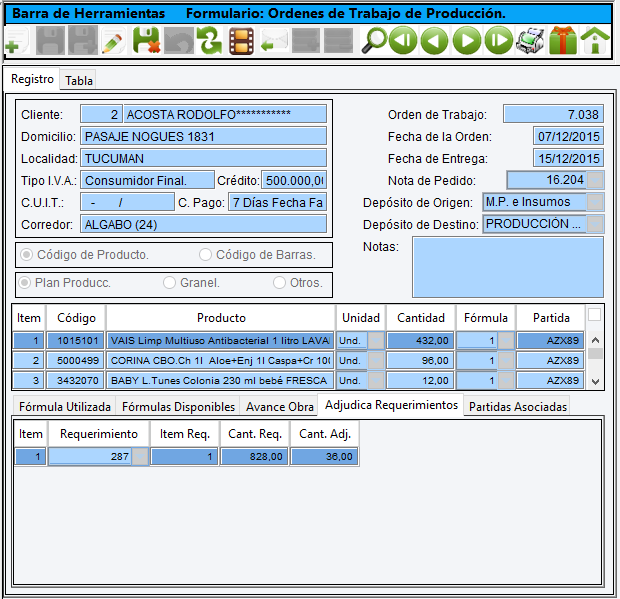The height and width of the screenshot is (599, 620).
Task: Go to the last record button
Action: [x=499, y=40]
